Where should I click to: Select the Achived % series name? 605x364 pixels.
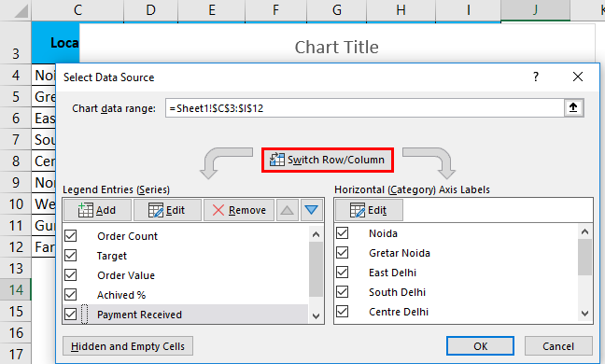(121, 295)
